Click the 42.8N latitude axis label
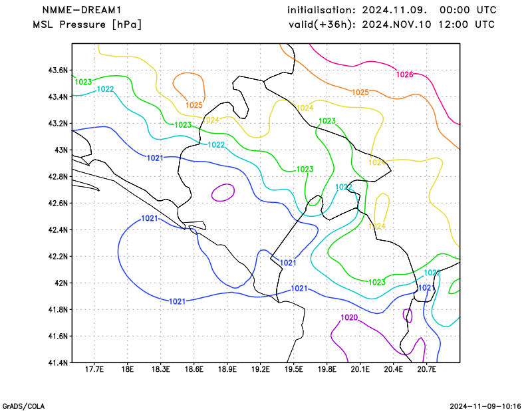Viewport: 532px width, 411px height. 58,177
